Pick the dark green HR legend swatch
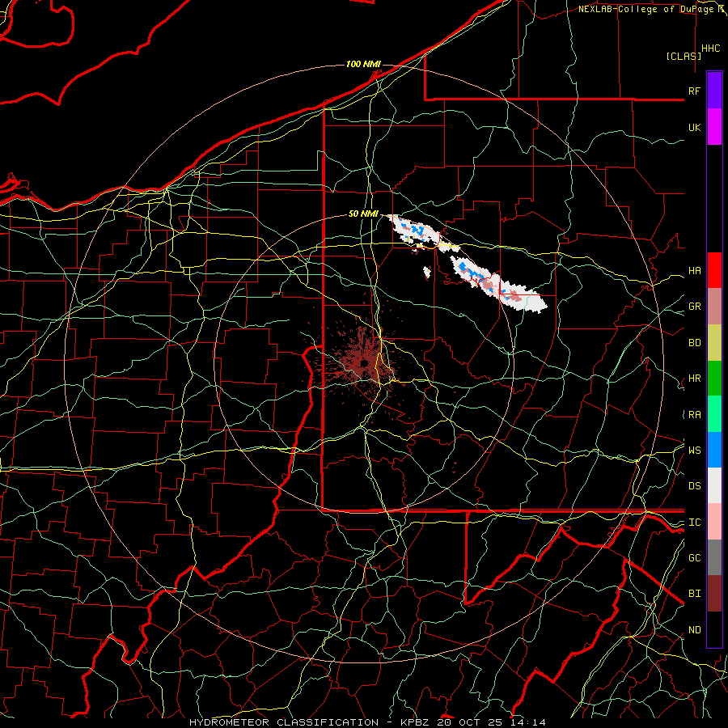The height and width of the screenshot is (728, 728). click(714, 379)
